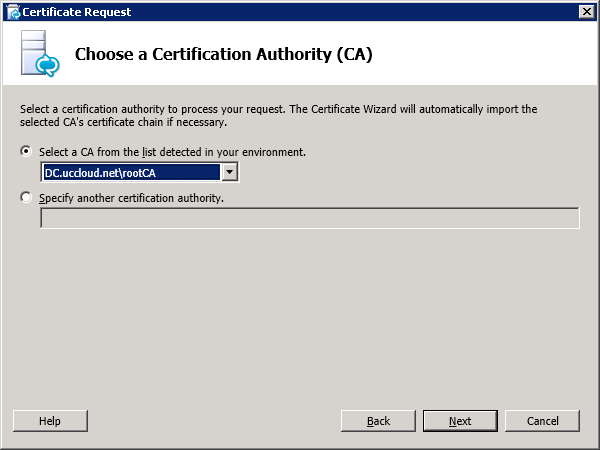This screenshot has width=600, height=450.
Task: Open the CA list dropdown arrow
Action: (x=229, y=172)
